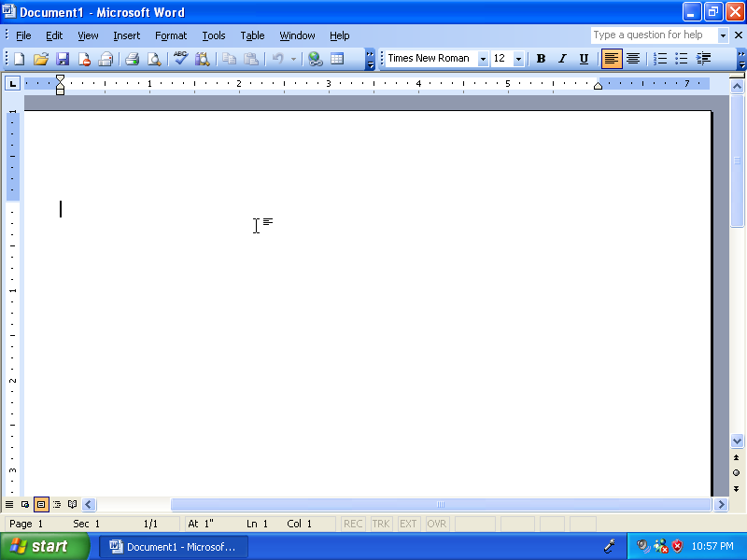Focus the Type a question for help box
The width and height of the screenshot is (747, 560).
pyautogui.click(x=654, y=35)
